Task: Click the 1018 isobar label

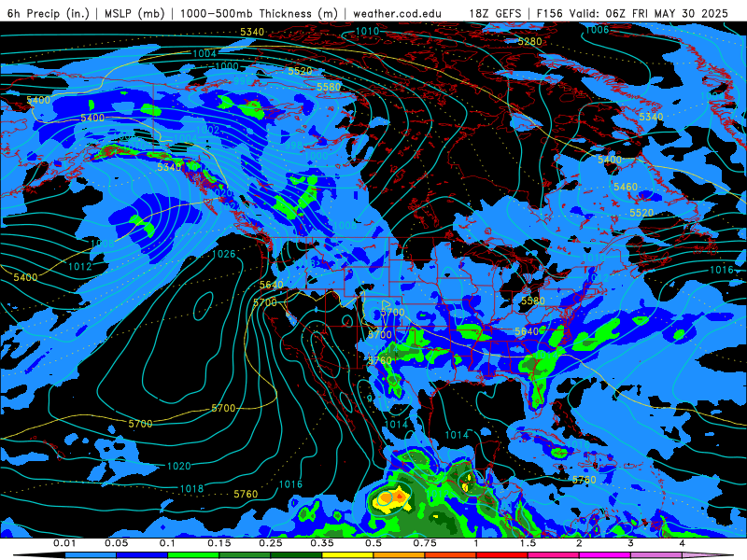Action: (x=191, y=488)
